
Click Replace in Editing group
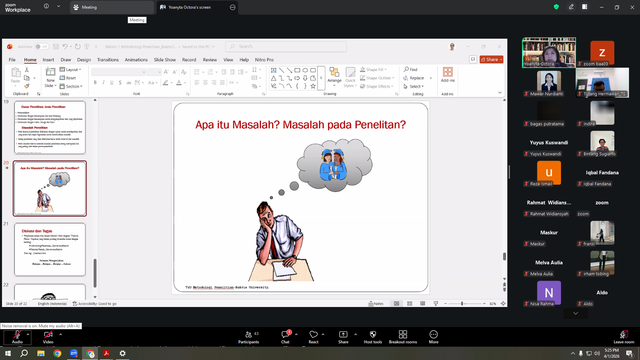coord(413,78)
